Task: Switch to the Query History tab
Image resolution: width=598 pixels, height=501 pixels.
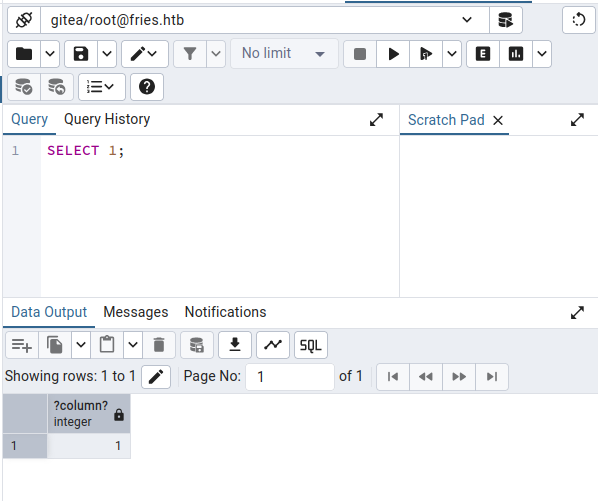Action: click(107, 119)
